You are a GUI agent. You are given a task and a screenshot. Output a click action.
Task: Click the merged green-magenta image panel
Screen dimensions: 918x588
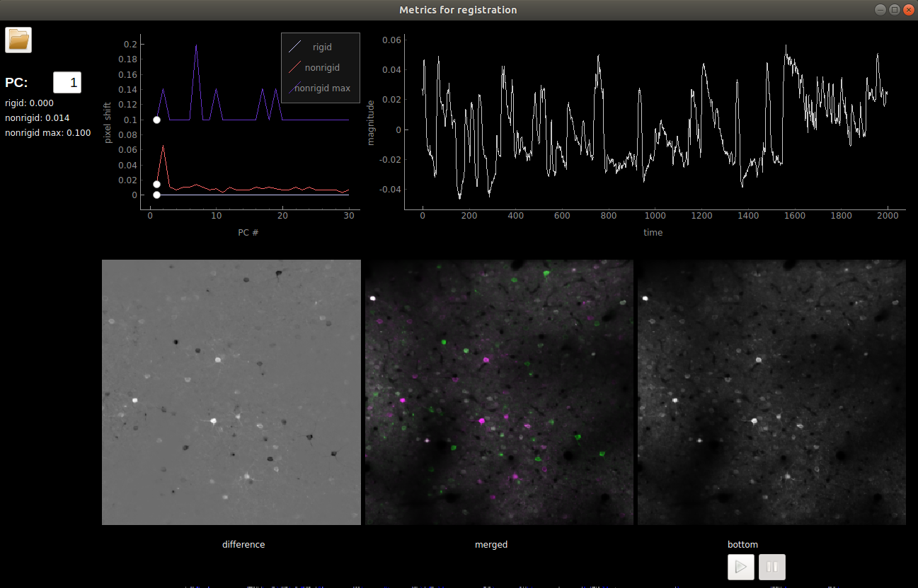click(x=499, y=392)
